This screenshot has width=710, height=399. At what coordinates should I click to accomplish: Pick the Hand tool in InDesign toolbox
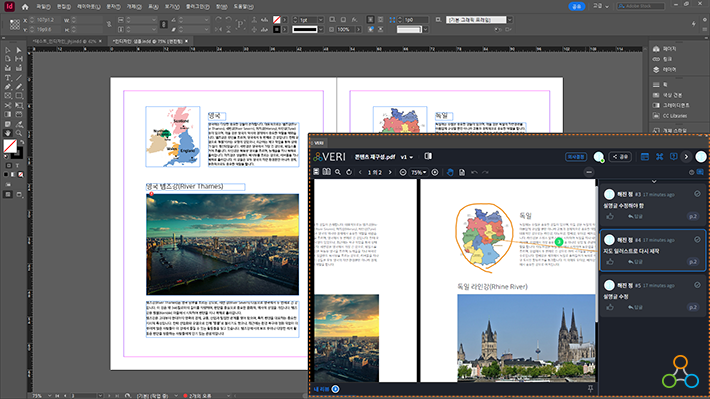coord(8,133)
